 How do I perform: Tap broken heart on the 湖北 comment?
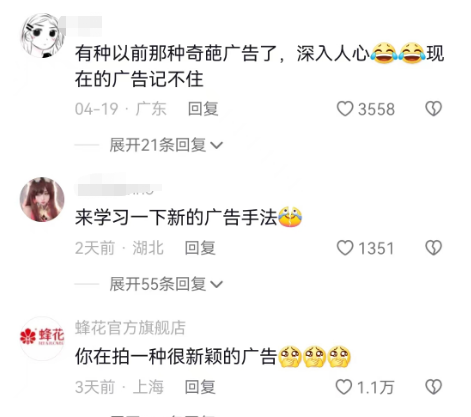coord(433,248)
